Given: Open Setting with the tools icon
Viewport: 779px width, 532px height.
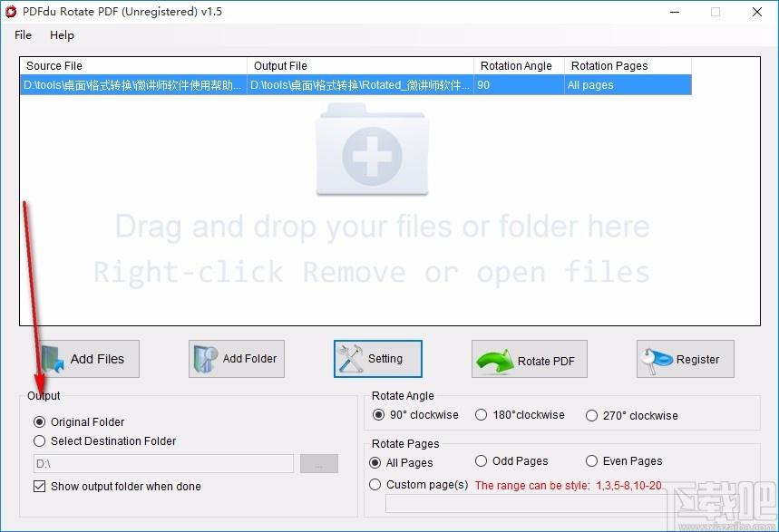Looking at the screenshot, I should coord(350,359).
